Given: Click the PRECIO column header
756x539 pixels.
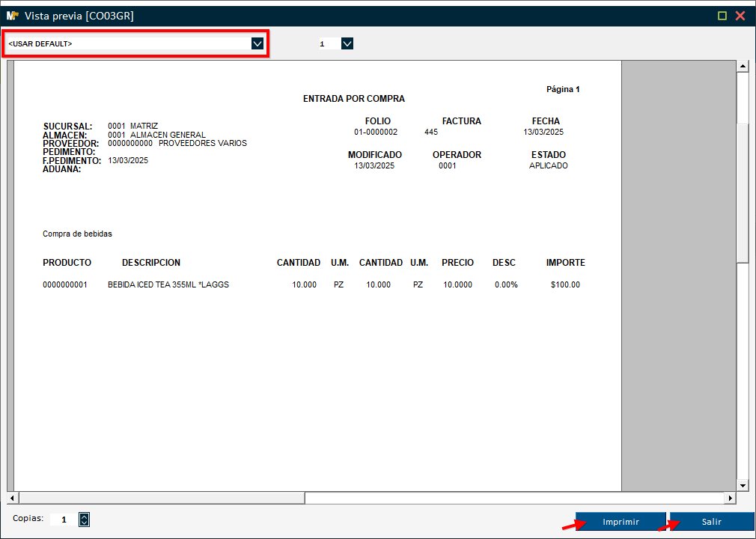Looking at the screenshot, I should point(457,263).
